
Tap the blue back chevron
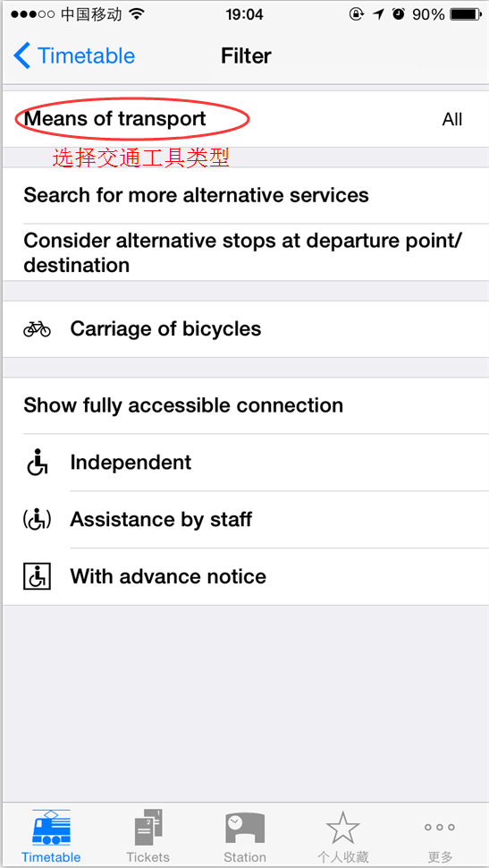click(x=21, y=55)
